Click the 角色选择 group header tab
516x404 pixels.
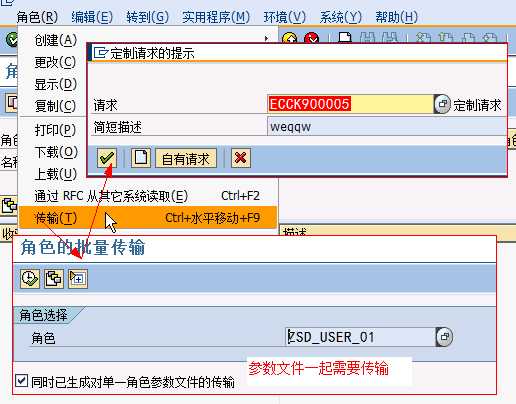click(x=43, y=315)
